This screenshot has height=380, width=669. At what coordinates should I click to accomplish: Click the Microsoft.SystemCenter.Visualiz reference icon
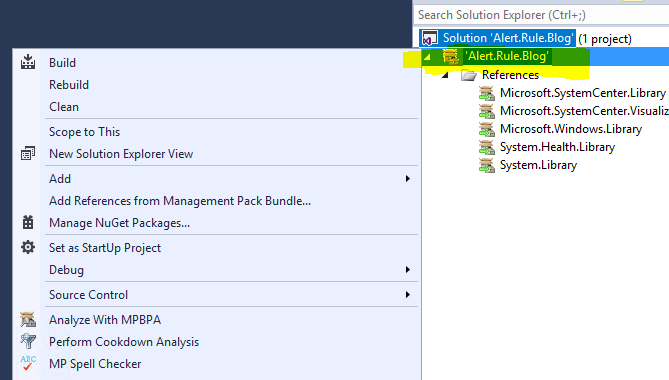click(486, 111)
